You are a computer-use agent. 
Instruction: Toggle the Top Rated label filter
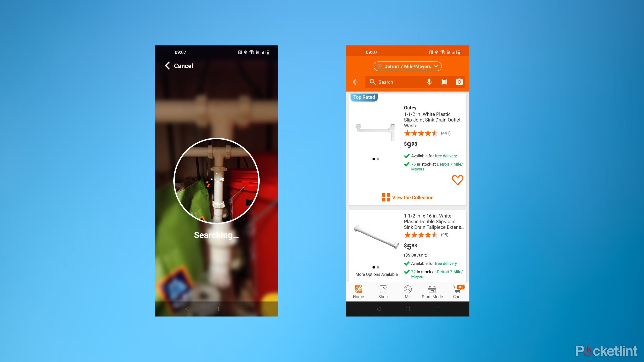[364, 97]
